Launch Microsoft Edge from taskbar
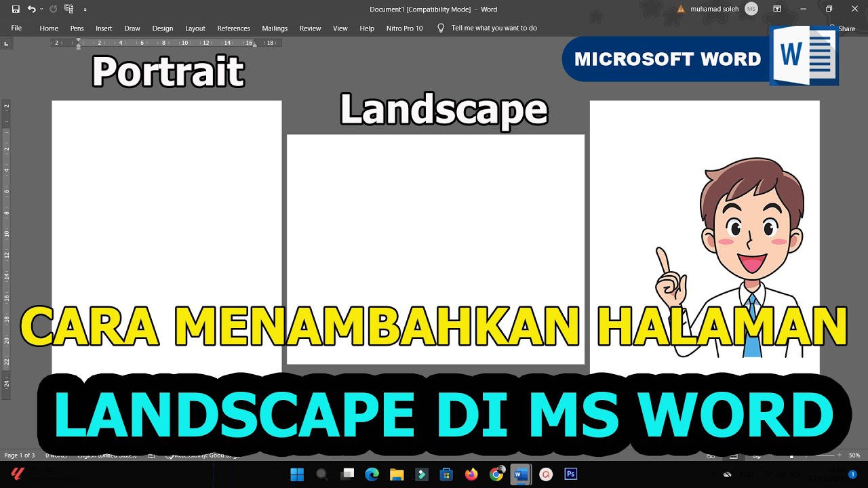Image resolution: width=868 pixels, height=488 pixels. click(x=372, y=474)
